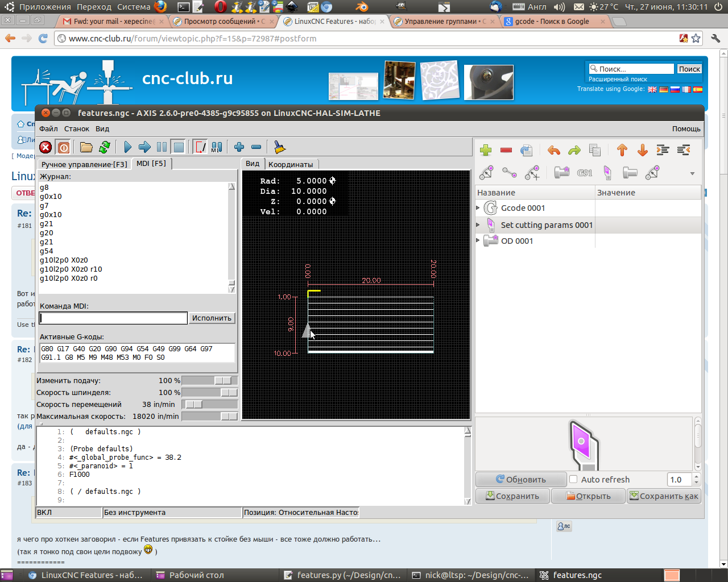
Task: Expand the OD 0001 tree node
Action: pos(478,241)
